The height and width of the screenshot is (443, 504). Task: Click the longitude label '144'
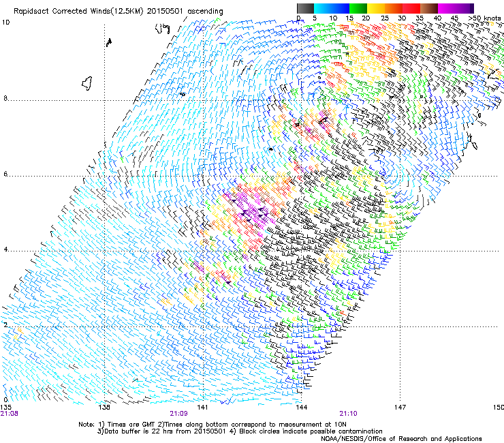coord(302,408)
